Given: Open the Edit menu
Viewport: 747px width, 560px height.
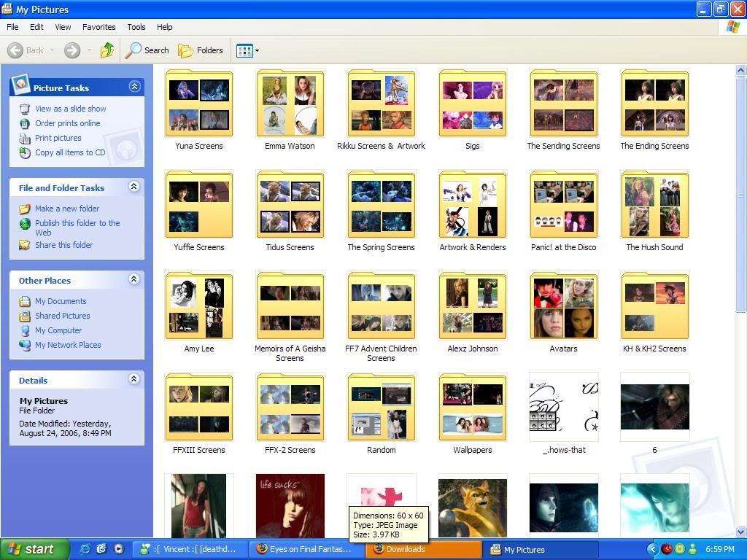Looking at the screenshot, I should point(36,27).
